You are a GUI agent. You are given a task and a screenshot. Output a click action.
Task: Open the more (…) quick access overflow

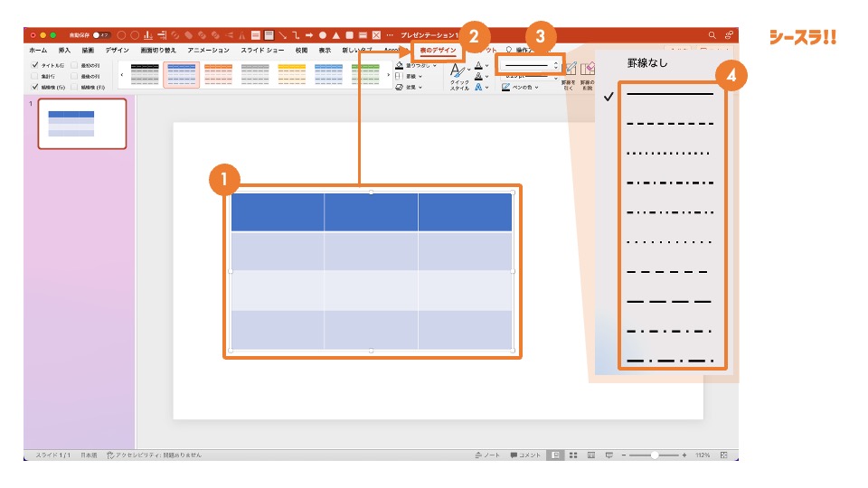391,35
